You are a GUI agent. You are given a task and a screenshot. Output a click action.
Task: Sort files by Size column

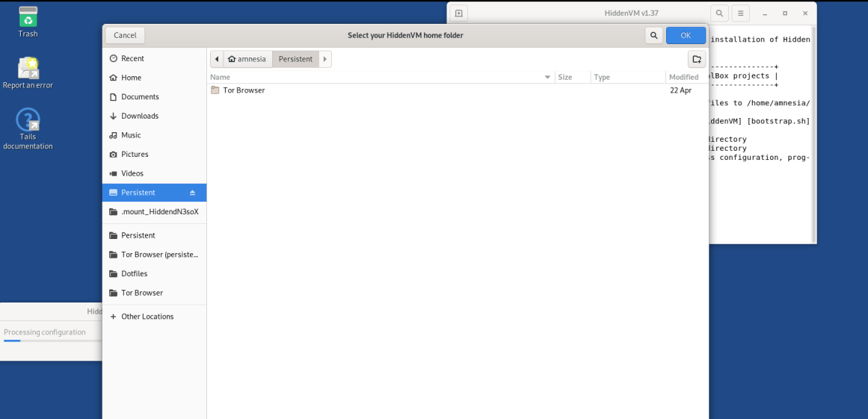(573, 78)
